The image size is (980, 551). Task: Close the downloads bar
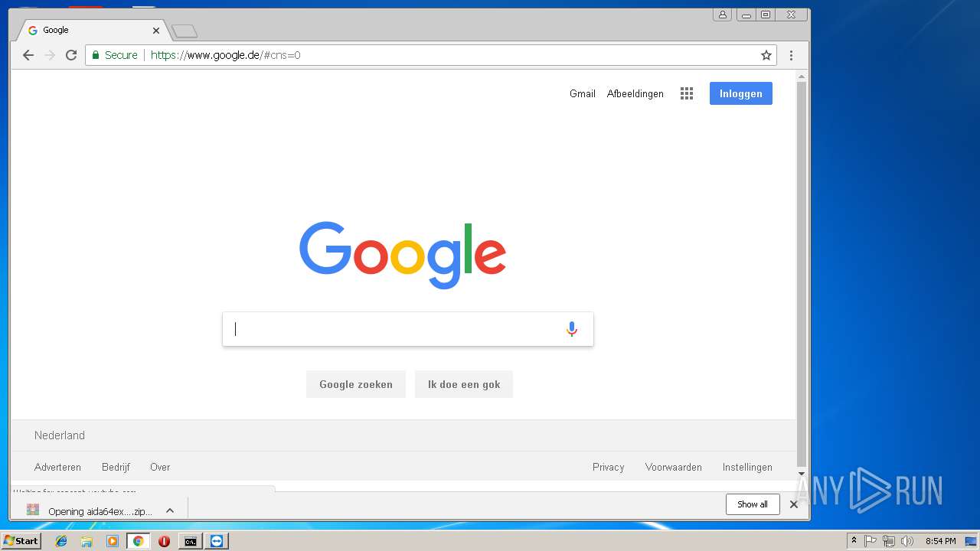(x=794, y=504)
